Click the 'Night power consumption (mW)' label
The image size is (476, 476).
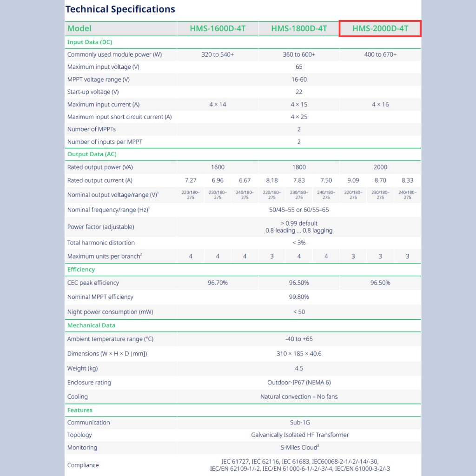[110, 312]
